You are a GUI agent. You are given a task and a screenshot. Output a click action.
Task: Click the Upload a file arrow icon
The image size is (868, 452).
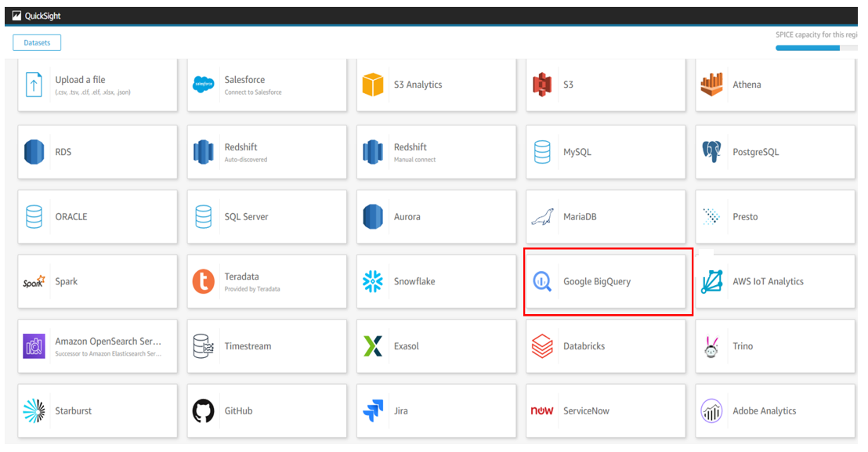[x=34, y=85]
